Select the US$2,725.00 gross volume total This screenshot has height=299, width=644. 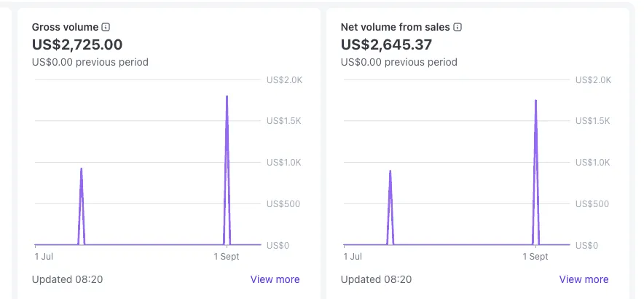coord(77,44)
